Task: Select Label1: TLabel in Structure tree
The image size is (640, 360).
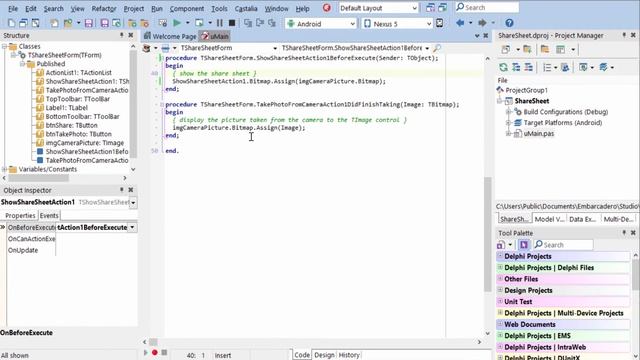Action: coord(67,108)
